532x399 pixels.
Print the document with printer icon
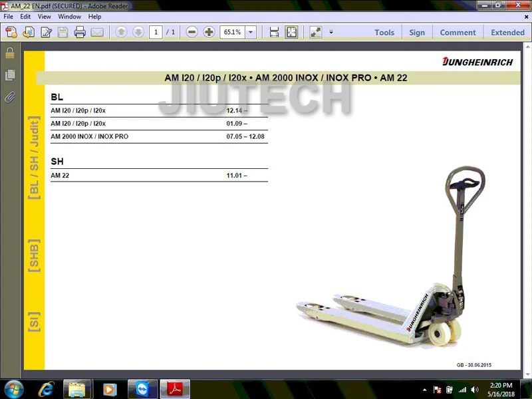[80, 32]
